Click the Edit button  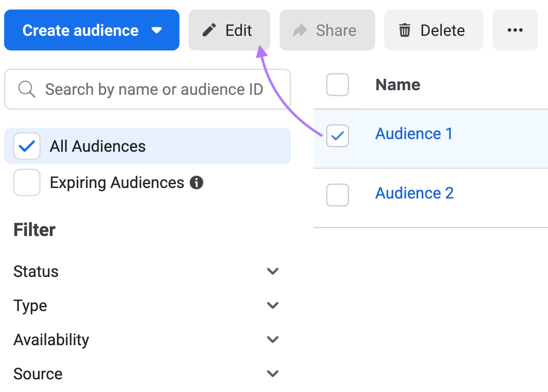click(x=229, y=30)
